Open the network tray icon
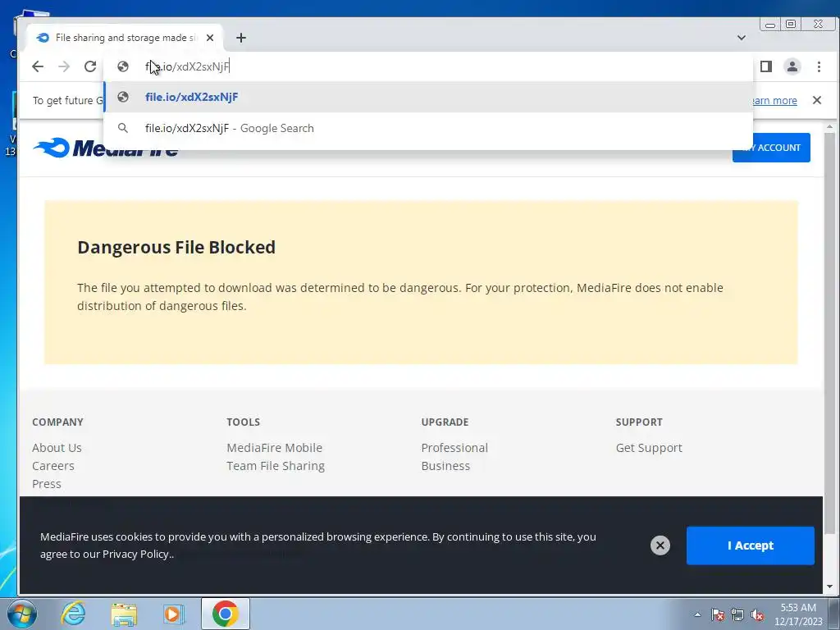The height and width of the screenshot is (630, 840). (737, 614)
